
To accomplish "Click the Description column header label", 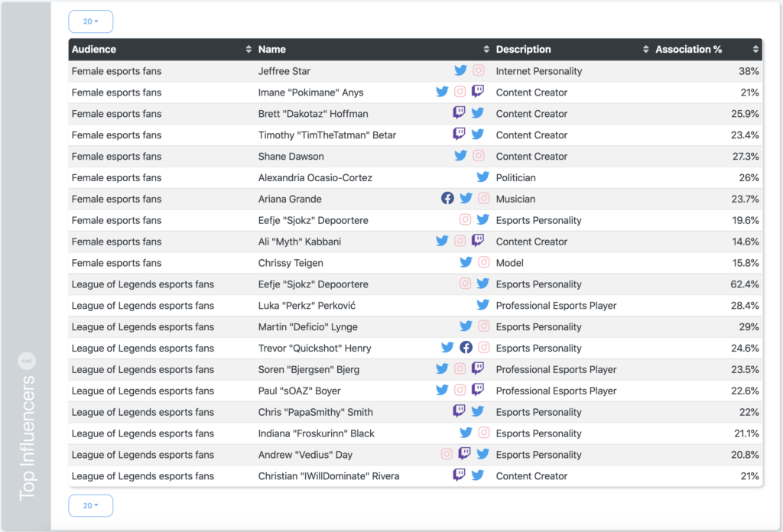I will coord(523,50).
